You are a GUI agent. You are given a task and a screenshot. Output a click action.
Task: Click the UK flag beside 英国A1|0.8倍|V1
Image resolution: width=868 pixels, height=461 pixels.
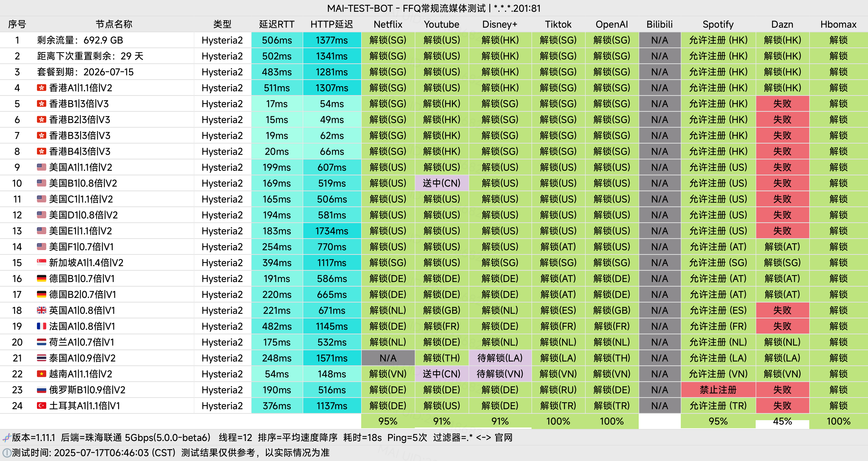(x=41, y=311)
